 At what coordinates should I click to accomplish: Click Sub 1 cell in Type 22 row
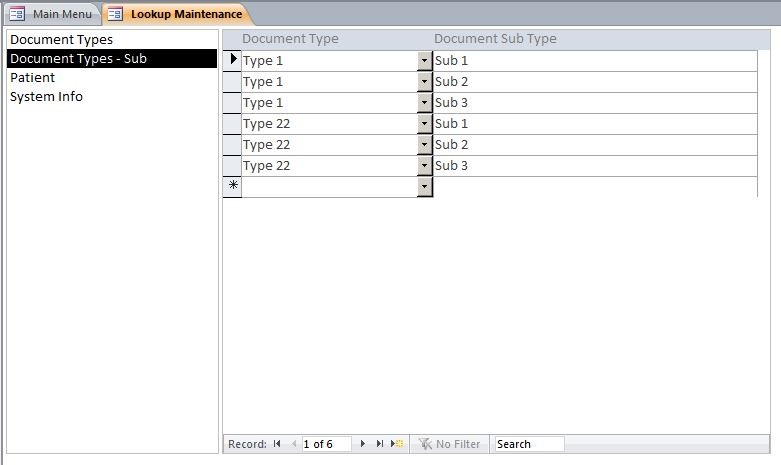(595, 123)
